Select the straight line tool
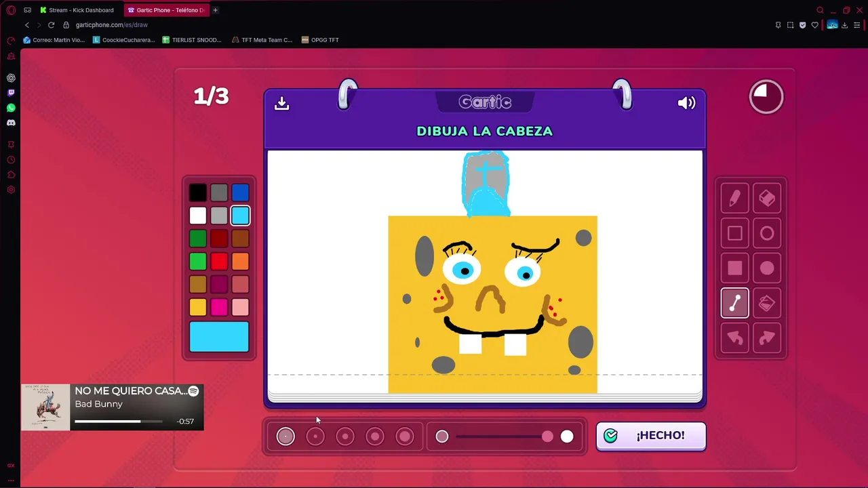The image size is (868, 488). click(x=735, y=303)
